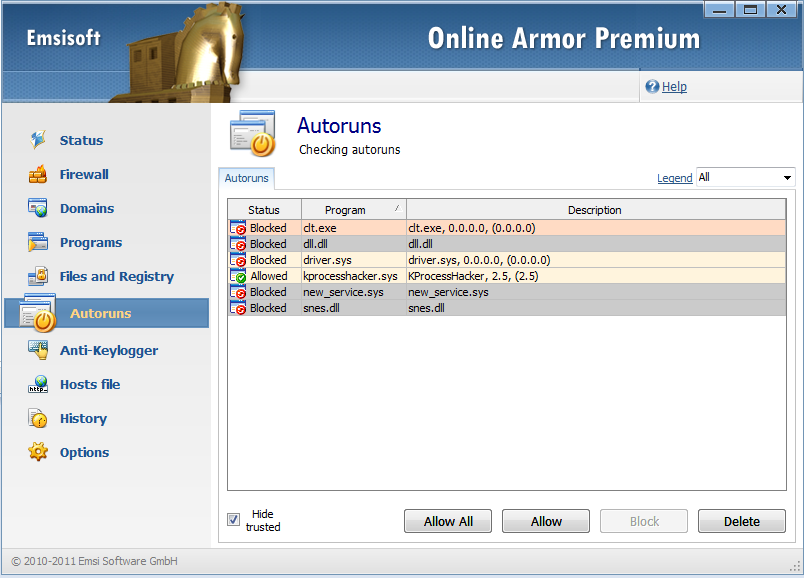Click the blue Help question mark icon
This screenshot has width=804, height=578.
[652, 87]
